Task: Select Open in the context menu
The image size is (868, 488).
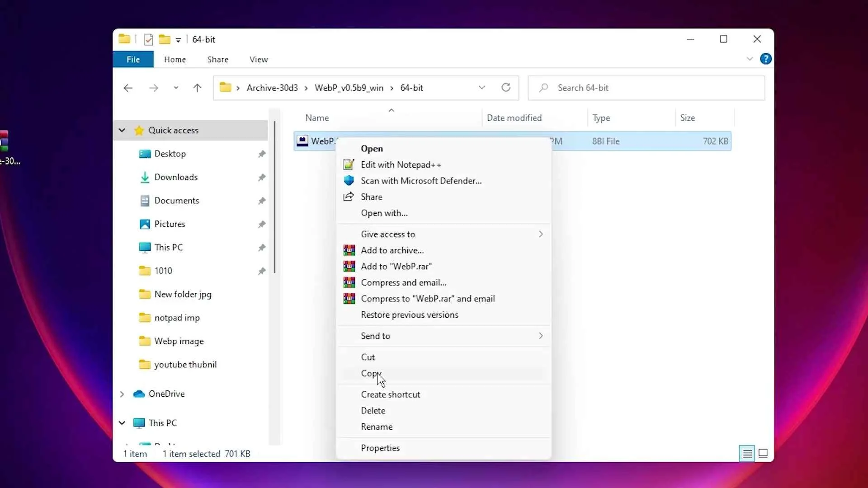Action: [x=443, y=149]
